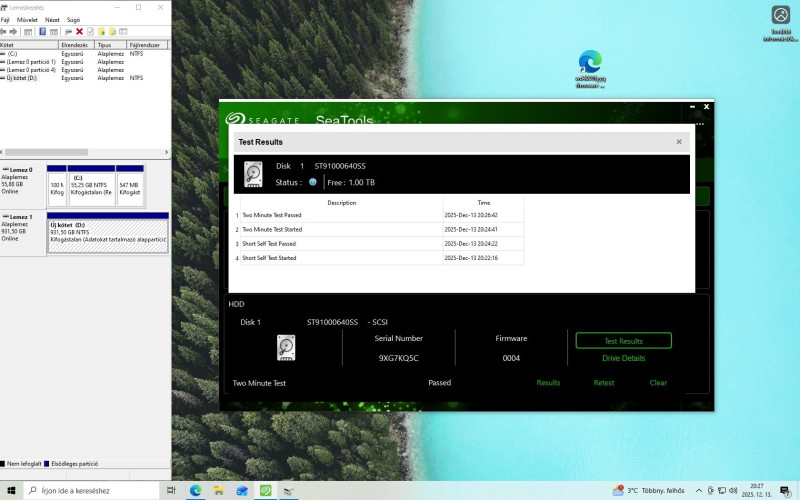800x500 pixels.
Task: Click the pane icon right of help icon
Action: pos(54,32)
